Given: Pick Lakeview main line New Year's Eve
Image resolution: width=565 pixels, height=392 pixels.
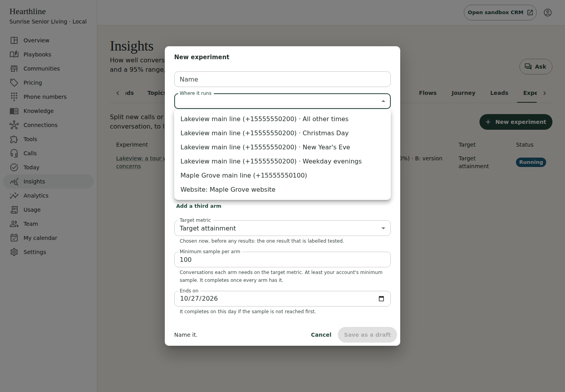Looking at the screenshot, I should coord(282,147).
